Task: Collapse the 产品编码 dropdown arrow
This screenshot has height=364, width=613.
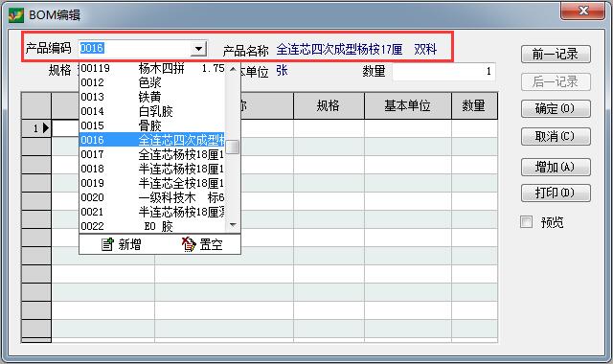Action: click(198, 49)
